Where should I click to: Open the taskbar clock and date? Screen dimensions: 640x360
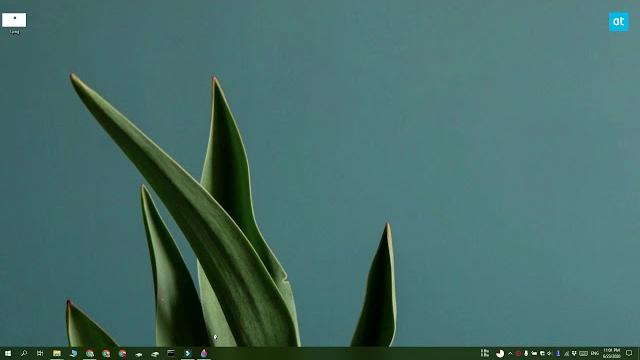pyautogui.click(x=611, y=353)
